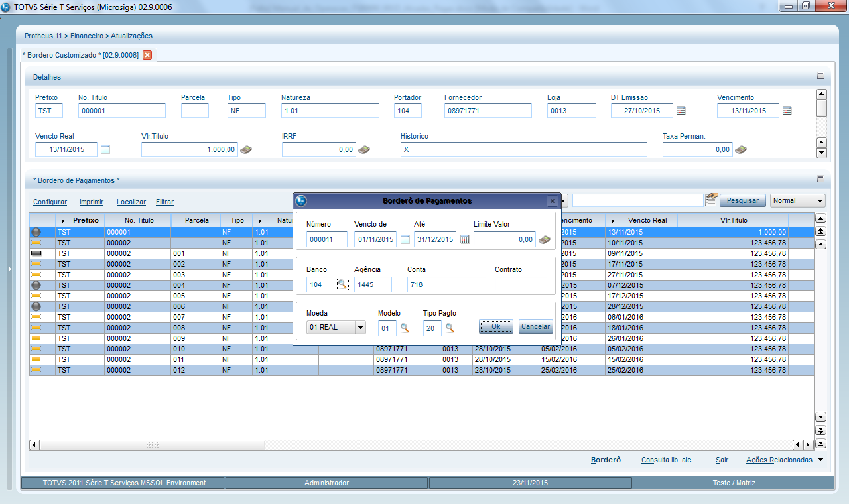Screen dimensions: 849x504
Task: Open calendar for DT Emissao field
Action: click(x=681, y=111)
